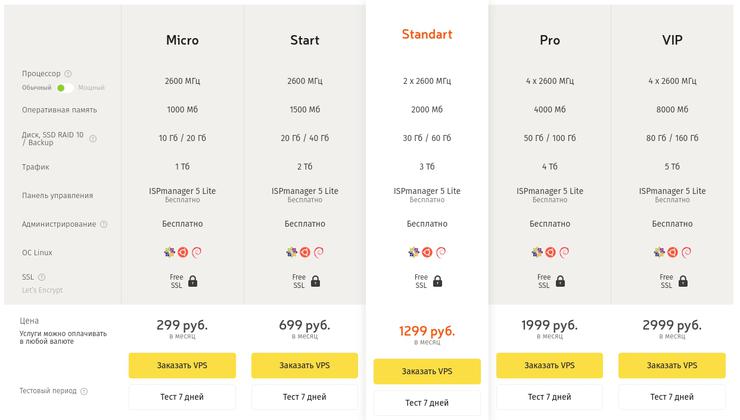Click the help icon beside Диск, SSD RAID 10
This screenshot has height=420, width=740.
tap(93, 138)
